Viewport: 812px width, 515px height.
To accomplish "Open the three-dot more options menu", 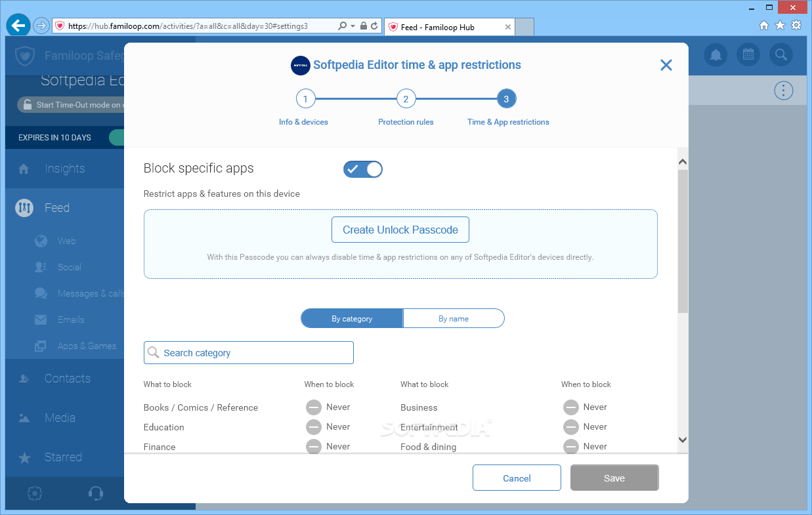I will point(784,91).
